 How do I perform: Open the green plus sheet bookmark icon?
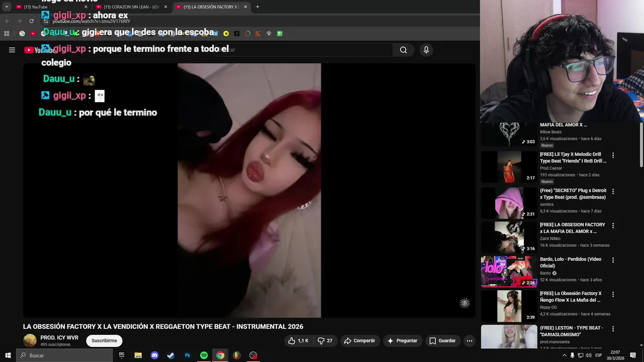[x=280, y=34]
